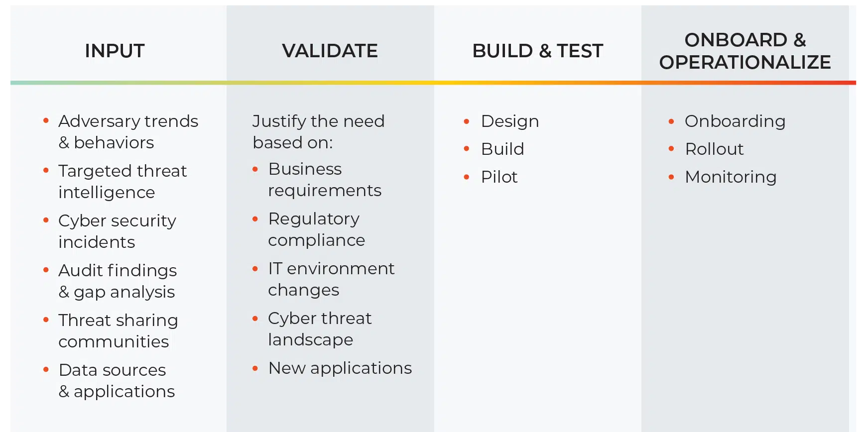Click the IT environment changes item
This screenshot has width=868, height=432.
coord(331,279)
